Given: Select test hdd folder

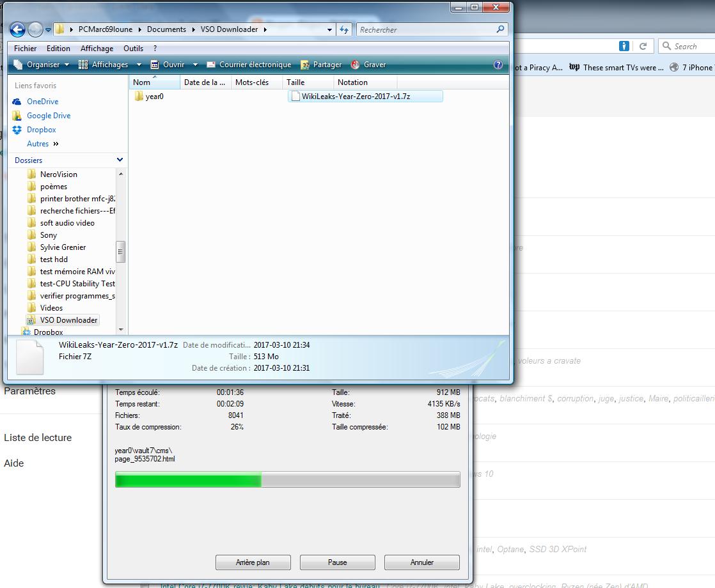Looking at the screenshot, I should [x=54, y=259].
